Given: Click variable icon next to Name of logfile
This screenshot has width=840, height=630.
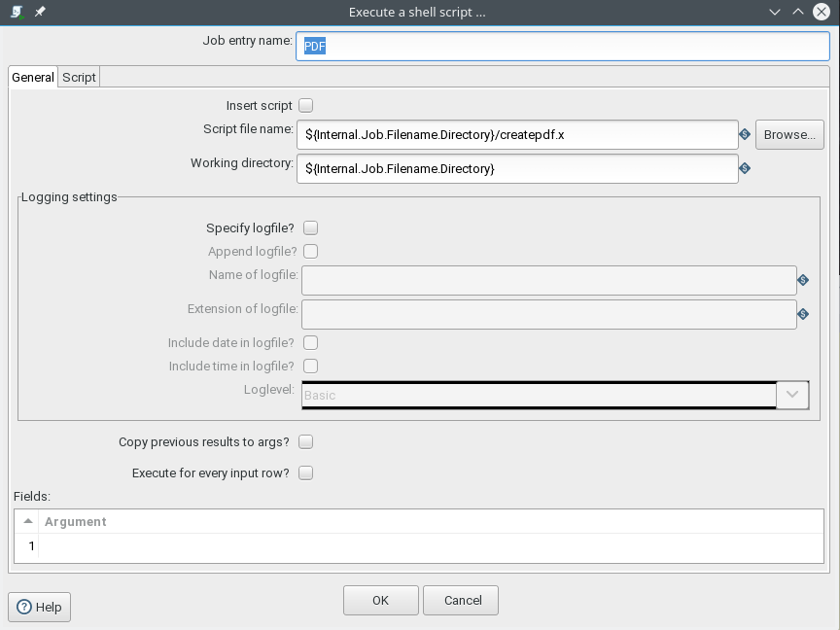Looking at the screenshot, I should (x=803, y=280).
